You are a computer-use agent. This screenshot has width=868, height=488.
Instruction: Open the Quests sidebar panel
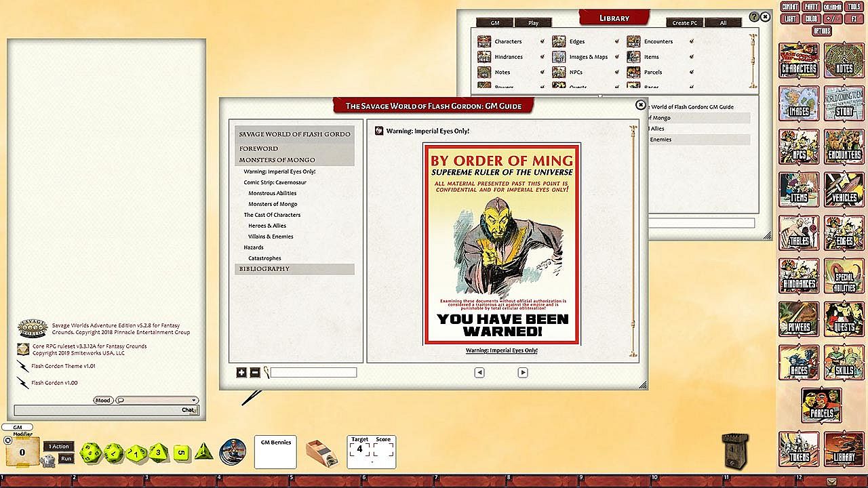[x=844, y=320]
